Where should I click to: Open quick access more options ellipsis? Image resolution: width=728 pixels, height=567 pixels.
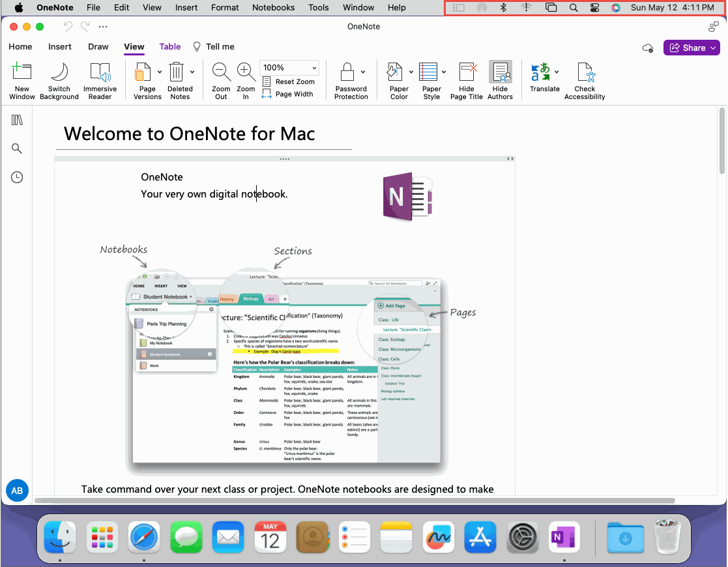coord(103,27)
